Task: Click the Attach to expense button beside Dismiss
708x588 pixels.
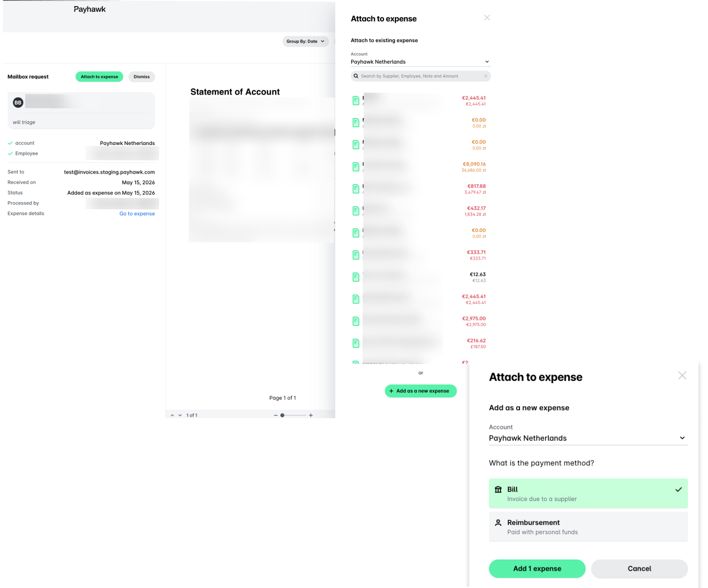Action: pyautogui.click(x=99, y=77)
